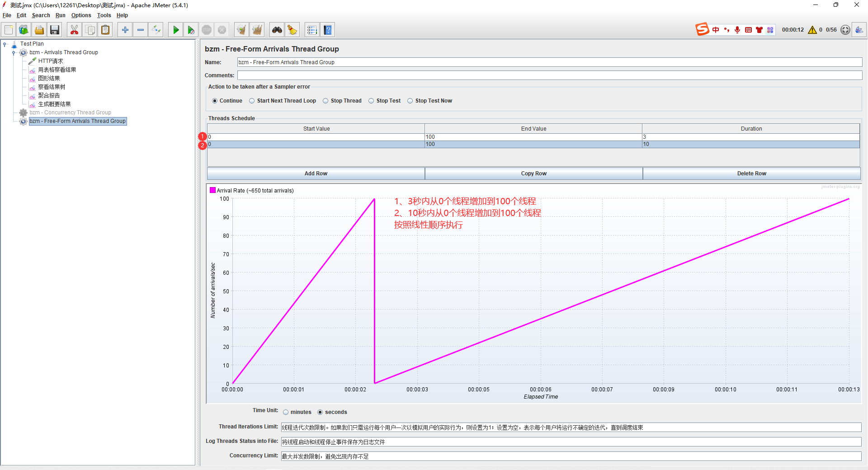Screen dimensions: 868x470
Task: Paste with the clipboard icon
Action: 105,30
